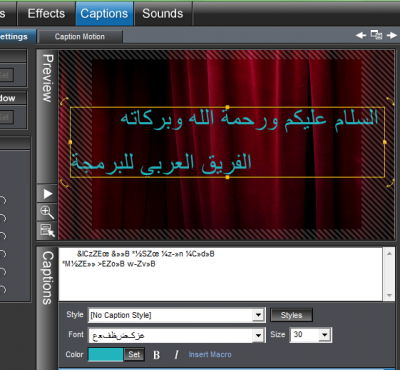Screen dimensions: 400x370
Task: Click the layer selection icon below zoom
Action: tap(47, 230)
